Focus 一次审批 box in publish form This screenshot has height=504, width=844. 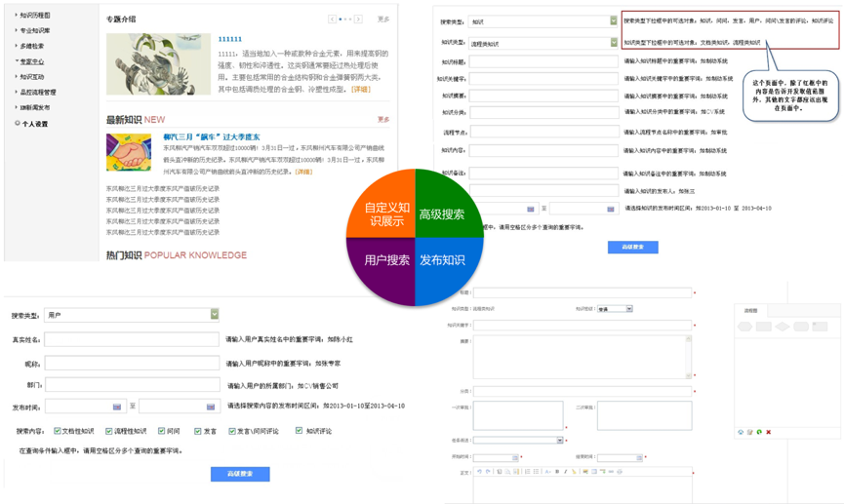pos(518,415)
